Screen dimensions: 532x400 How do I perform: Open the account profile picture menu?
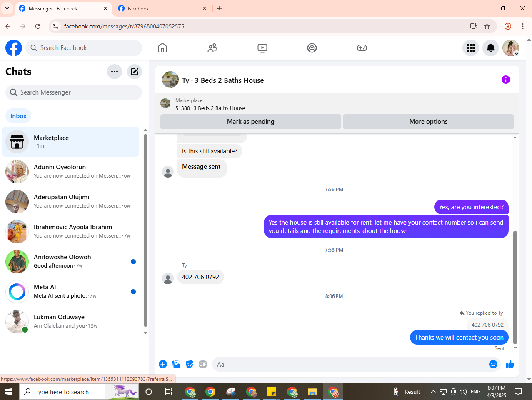pos(511,48)
